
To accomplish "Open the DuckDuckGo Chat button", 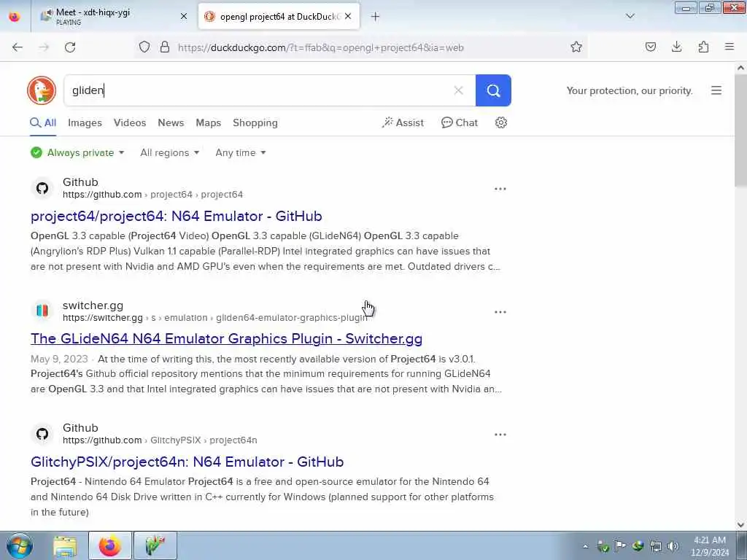I will coord(460,122).
